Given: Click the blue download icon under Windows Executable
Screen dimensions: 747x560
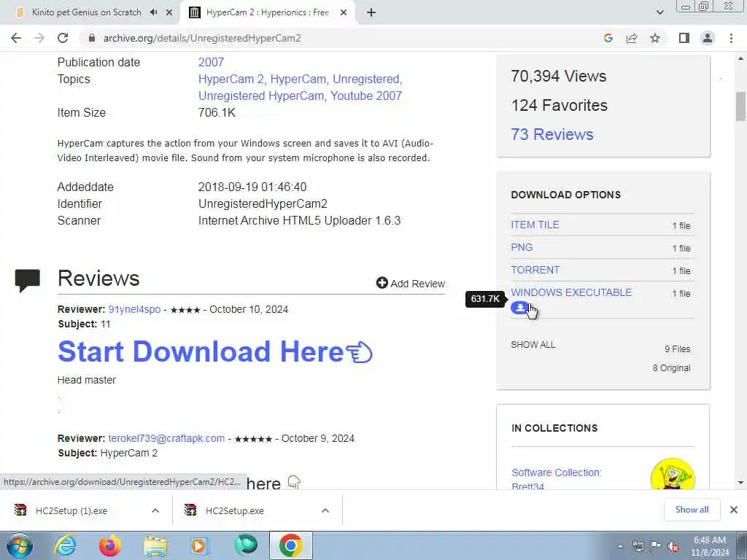Looking at the screenshot, I should click(519, 308).
